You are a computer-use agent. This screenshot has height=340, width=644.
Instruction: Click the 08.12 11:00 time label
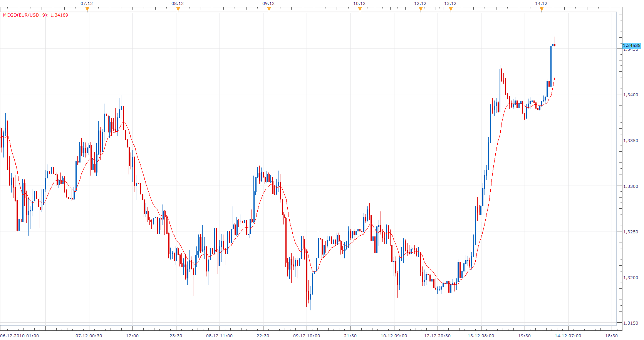click(x=220, y=336)
